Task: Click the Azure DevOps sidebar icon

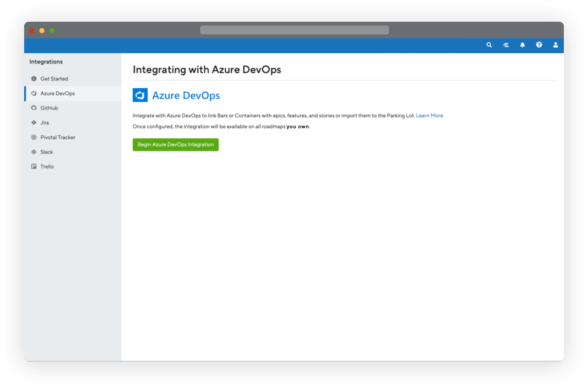Action: click(x=34, y=94)
